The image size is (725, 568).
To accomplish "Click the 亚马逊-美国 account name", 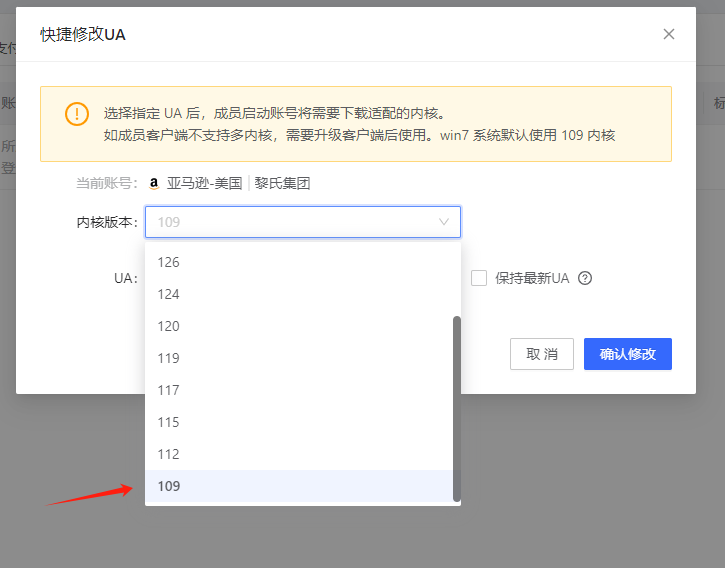I will [204, 184].
